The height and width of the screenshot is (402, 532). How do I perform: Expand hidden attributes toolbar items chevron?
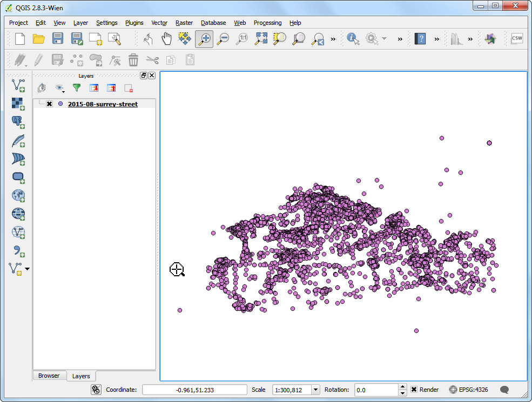coord(400,39)
